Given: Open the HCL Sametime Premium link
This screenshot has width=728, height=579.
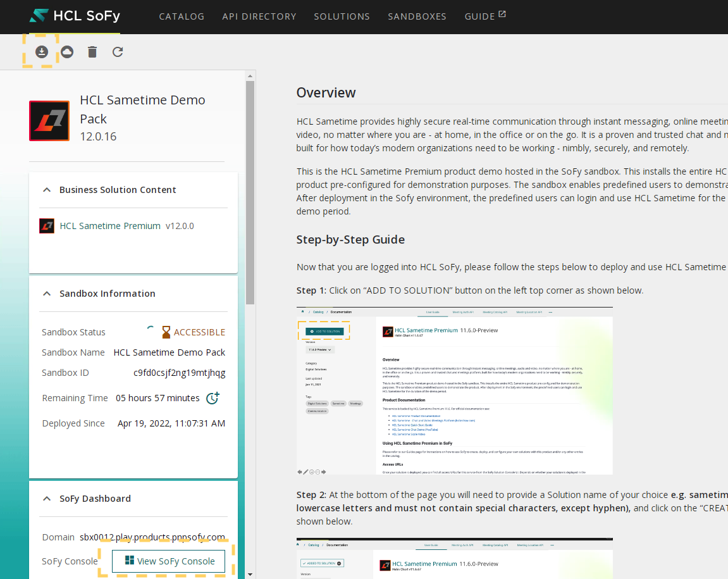Looking at the screenshot, I should coord(110,226).
